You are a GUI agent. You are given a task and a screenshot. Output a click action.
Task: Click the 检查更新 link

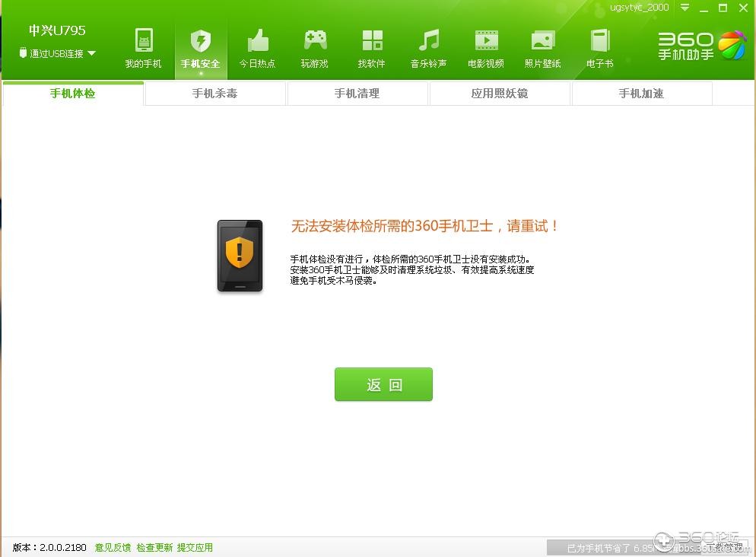(154, 547)
